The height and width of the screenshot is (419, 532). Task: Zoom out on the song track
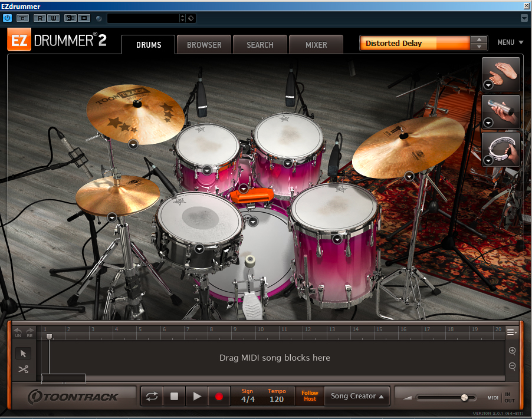click(513, 366)
